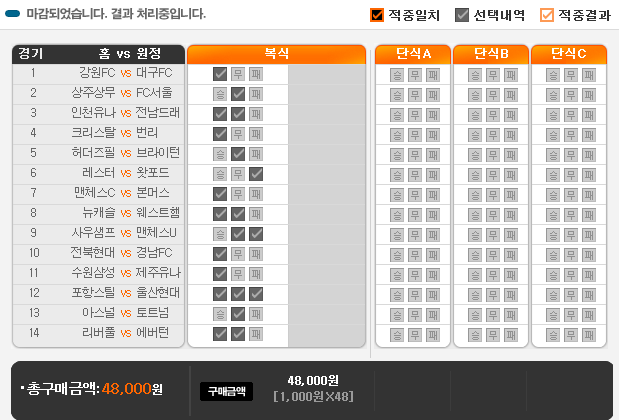The width and height of the screenshot is (619, 420).
Task: Mark 단식A 패 for game 9 사우샘프
Action: pyautogui.click(x=432, y=233)
